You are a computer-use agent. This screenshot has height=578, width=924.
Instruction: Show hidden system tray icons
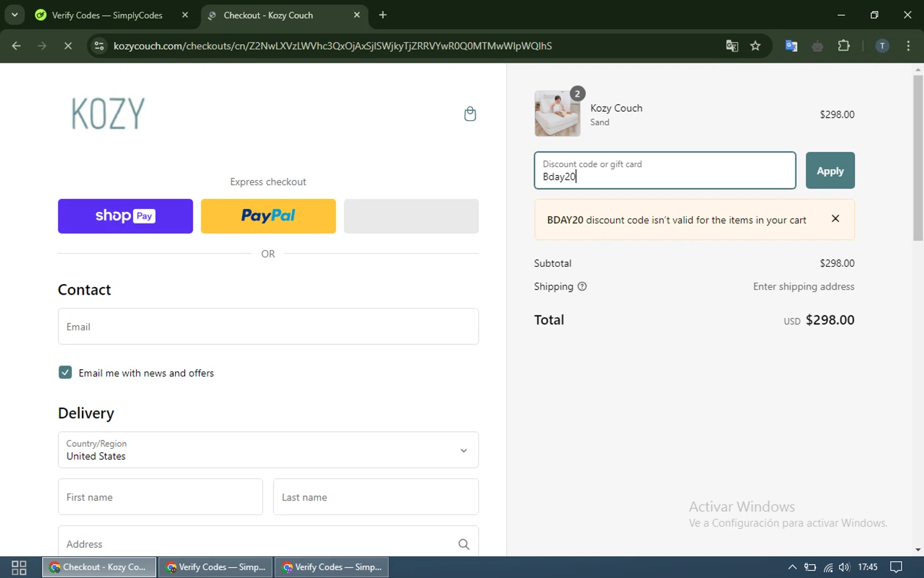point(792,567)
